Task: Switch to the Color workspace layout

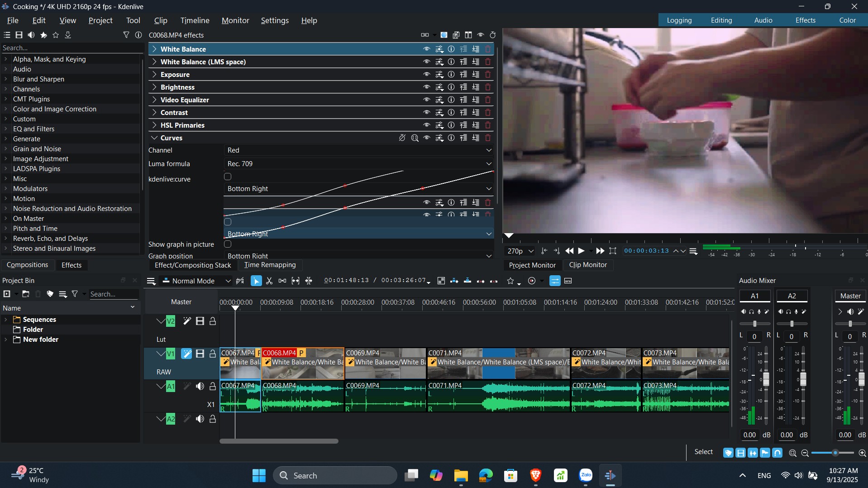Action: pyautogui.click(x=847, y=20)
